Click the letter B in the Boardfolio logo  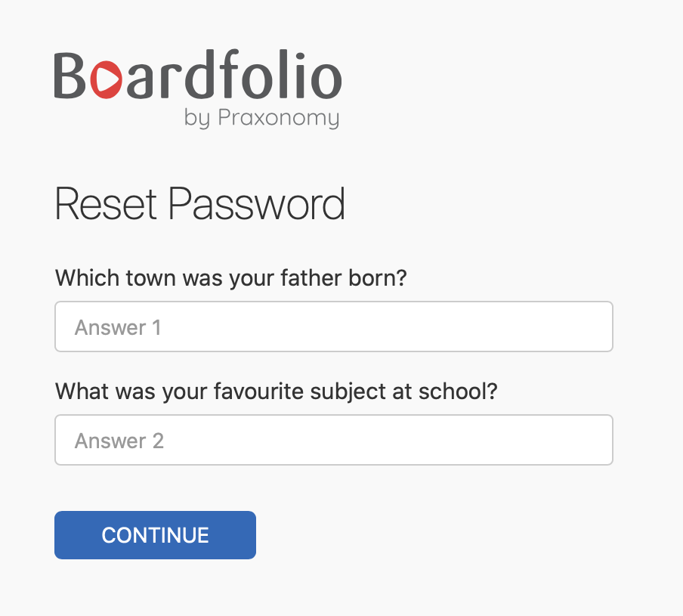point(70,76)
